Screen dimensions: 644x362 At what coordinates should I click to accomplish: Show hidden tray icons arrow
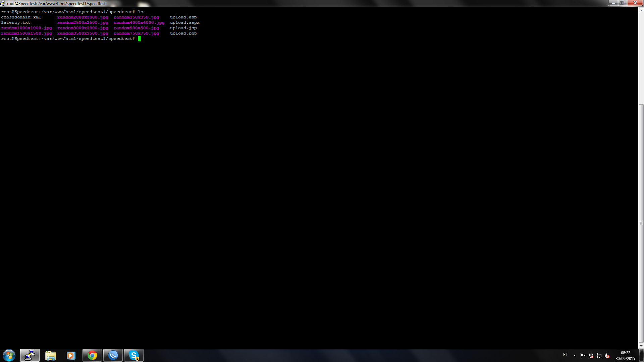point(575,356)
